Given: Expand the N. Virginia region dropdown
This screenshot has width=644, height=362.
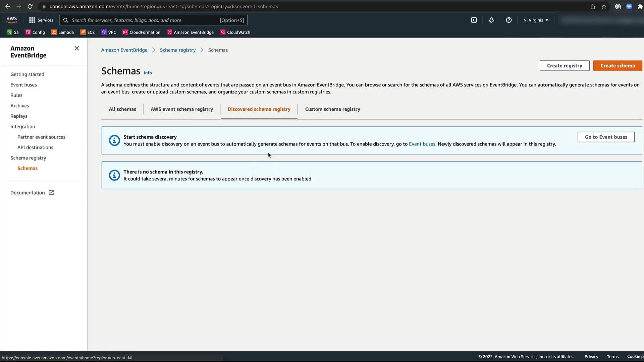Looking at the screenshot, I should coord(536,20).
